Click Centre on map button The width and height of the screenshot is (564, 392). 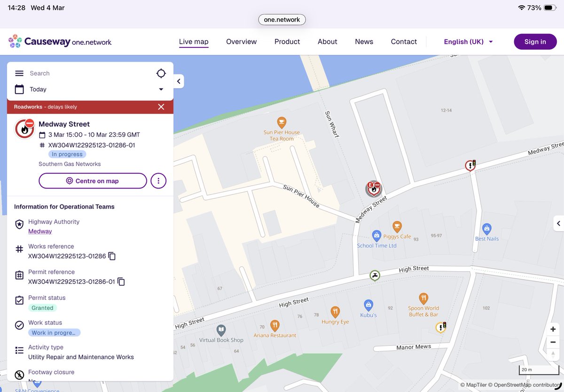tap(93, 181)
